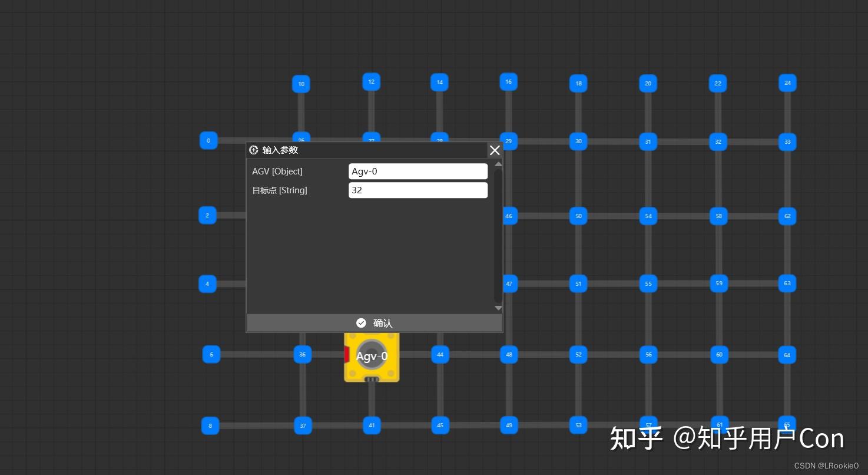868x475 pixels.
Task: Select map node 64
Action: click(787, 355)
